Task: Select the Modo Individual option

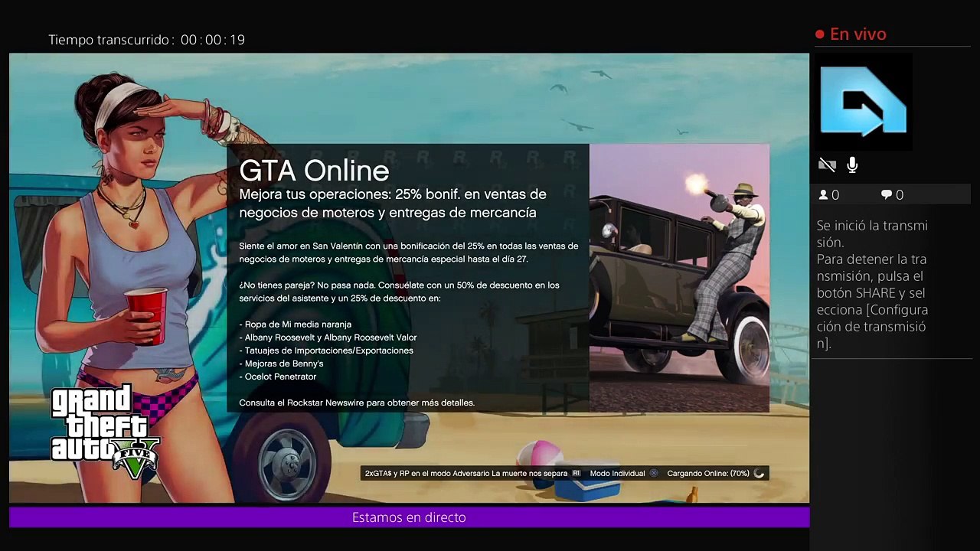Action: coord(617,474)
